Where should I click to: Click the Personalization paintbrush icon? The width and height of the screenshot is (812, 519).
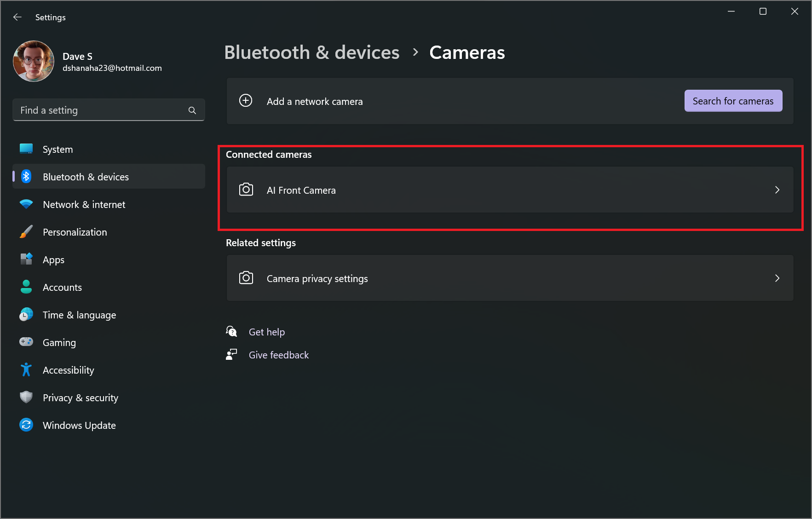[26, 231]
